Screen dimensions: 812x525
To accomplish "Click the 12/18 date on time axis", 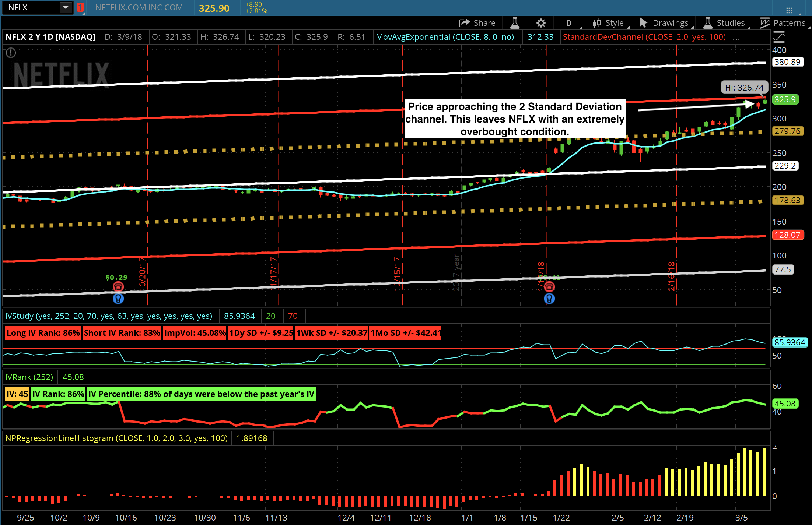I will pyautogui.click(x=420, y=518).
